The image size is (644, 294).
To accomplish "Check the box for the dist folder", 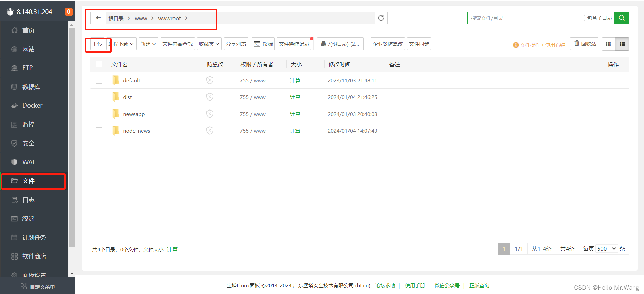I will click(99, 97).
